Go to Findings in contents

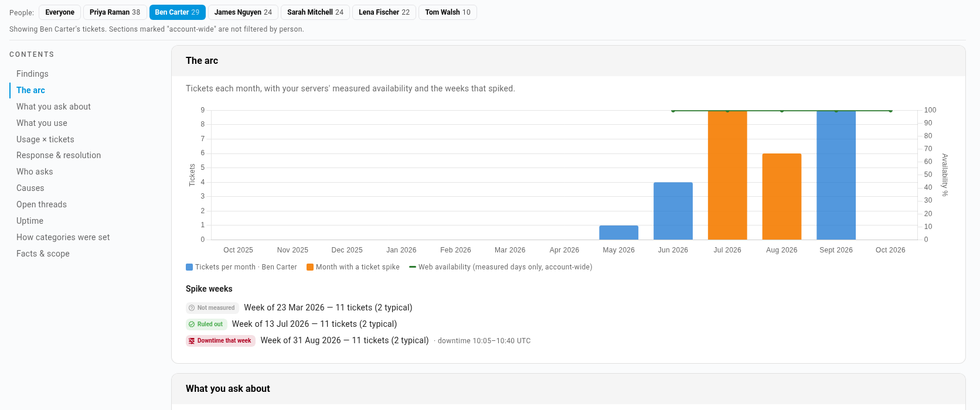(x=32, y=74)
